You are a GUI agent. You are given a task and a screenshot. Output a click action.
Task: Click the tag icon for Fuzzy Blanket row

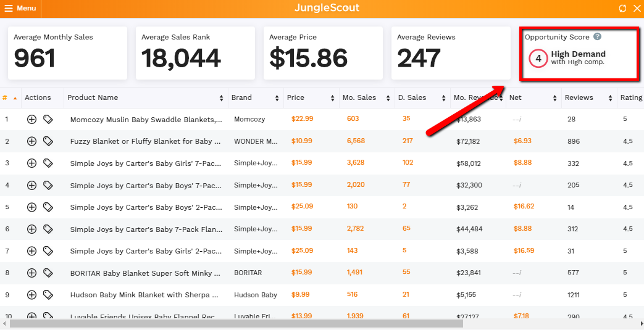coord(48,141)
